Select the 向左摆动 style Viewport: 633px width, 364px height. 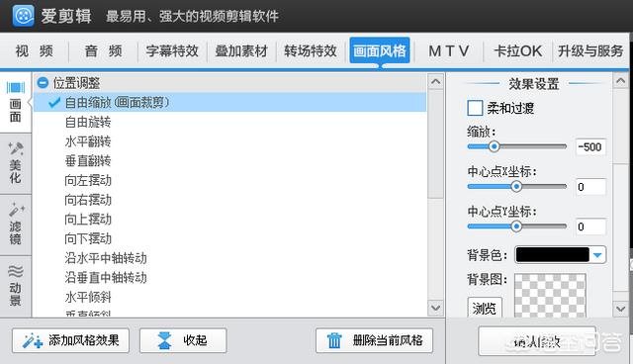tap(88, 180)
